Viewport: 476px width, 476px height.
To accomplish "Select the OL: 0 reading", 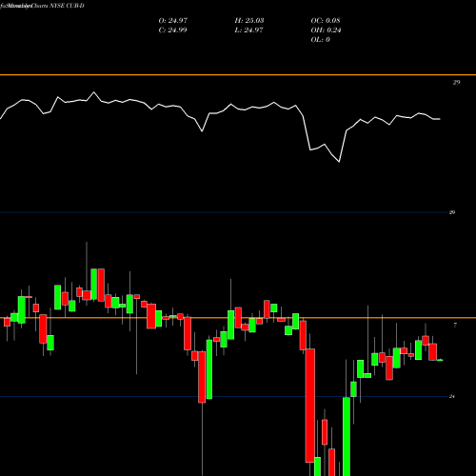I will (x=320, y=40).
